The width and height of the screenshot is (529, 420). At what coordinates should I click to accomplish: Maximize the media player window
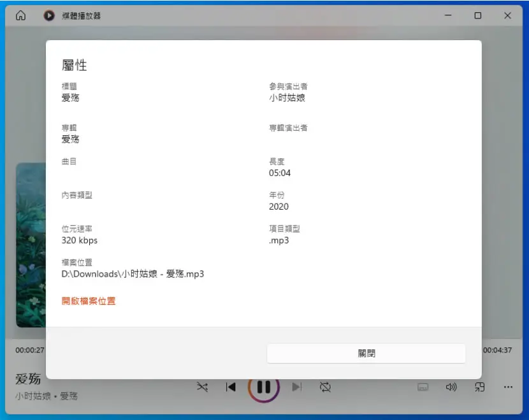pyautogui.click(x=478, y=15)
